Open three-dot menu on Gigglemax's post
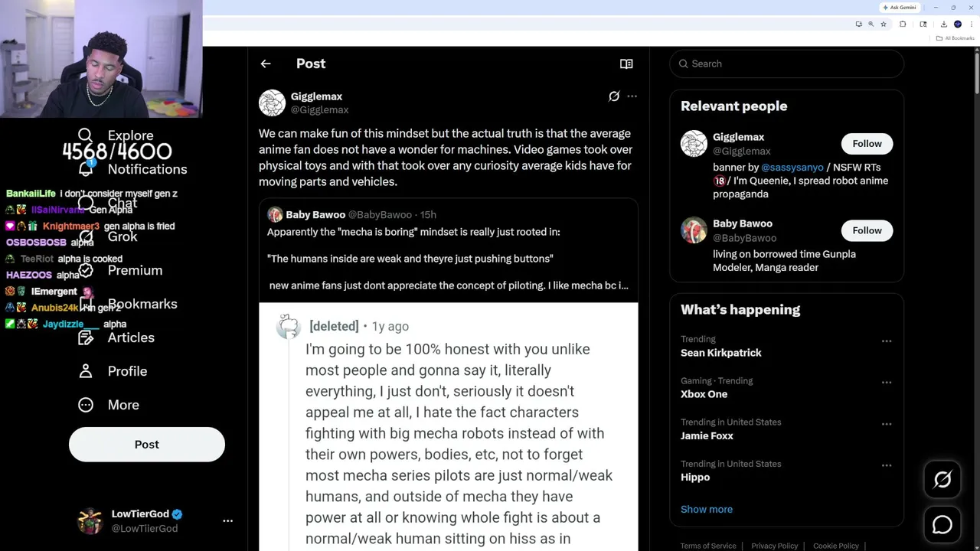Screen dimensions: 980x551 click(632, 96)
